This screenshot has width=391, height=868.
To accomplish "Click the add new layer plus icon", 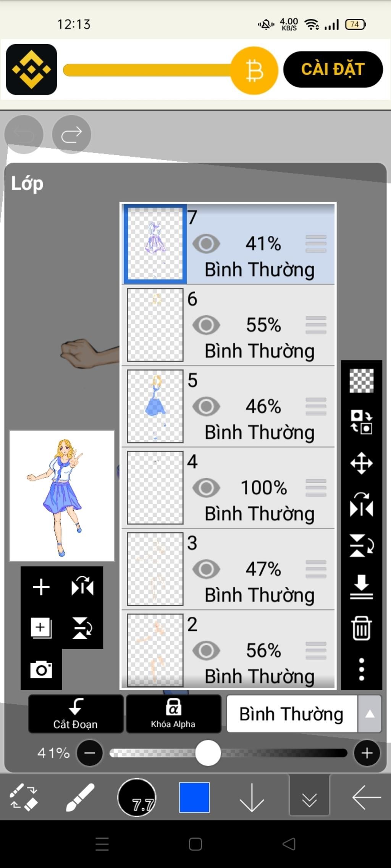I will pos(41,587).
